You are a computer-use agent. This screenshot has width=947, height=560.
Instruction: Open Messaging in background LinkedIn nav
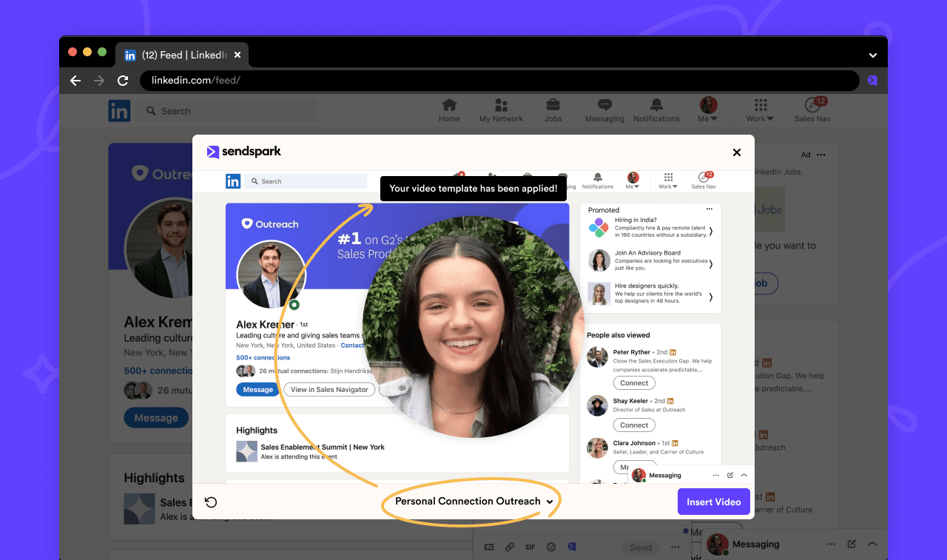[x=604, y=110]
